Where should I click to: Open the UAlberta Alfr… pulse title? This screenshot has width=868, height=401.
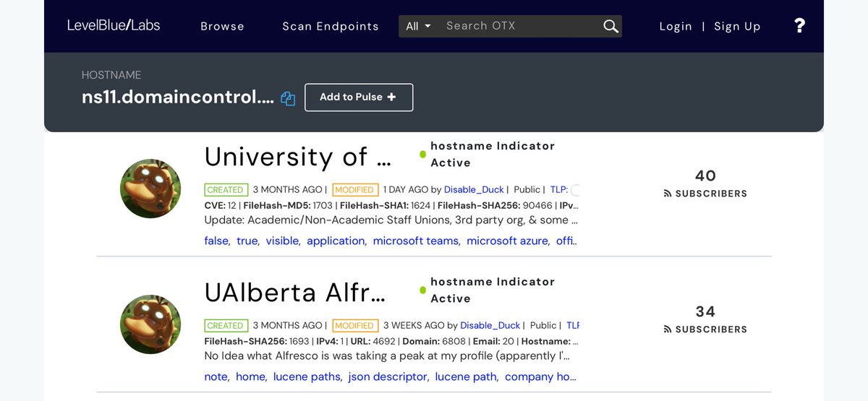[294, 293]
